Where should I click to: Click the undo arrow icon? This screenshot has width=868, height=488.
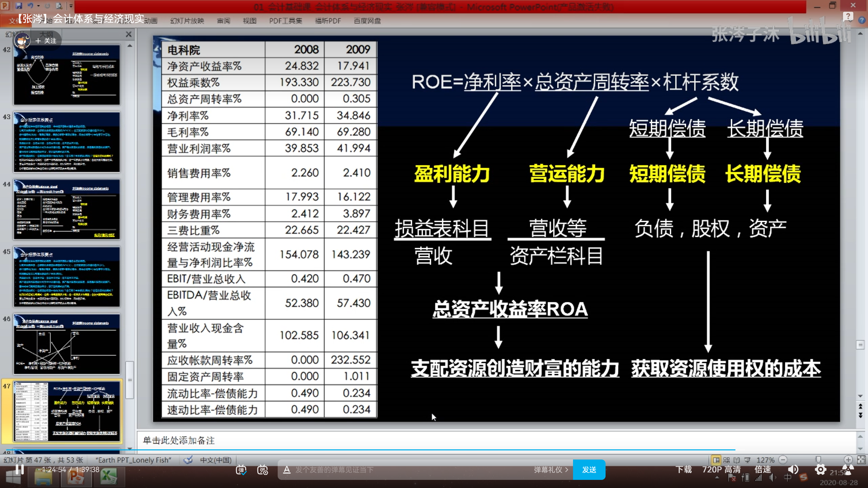point(31,6)
